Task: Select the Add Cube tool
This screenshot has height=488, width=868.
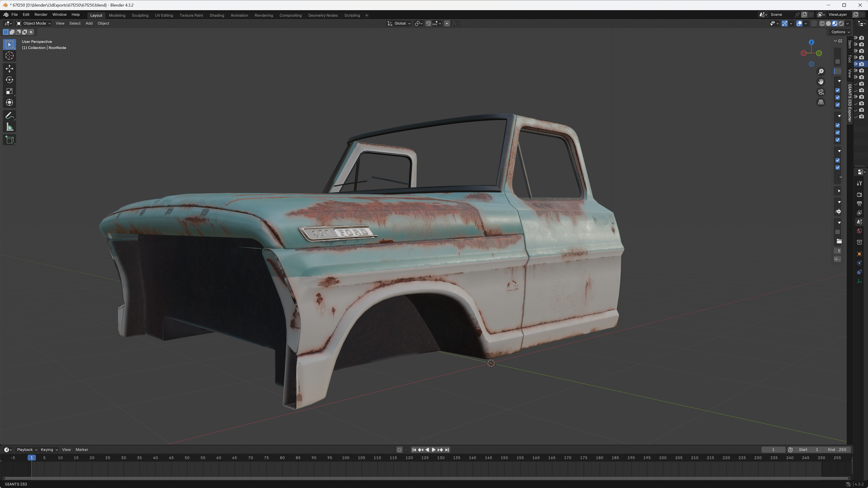Action: [9, 140]
